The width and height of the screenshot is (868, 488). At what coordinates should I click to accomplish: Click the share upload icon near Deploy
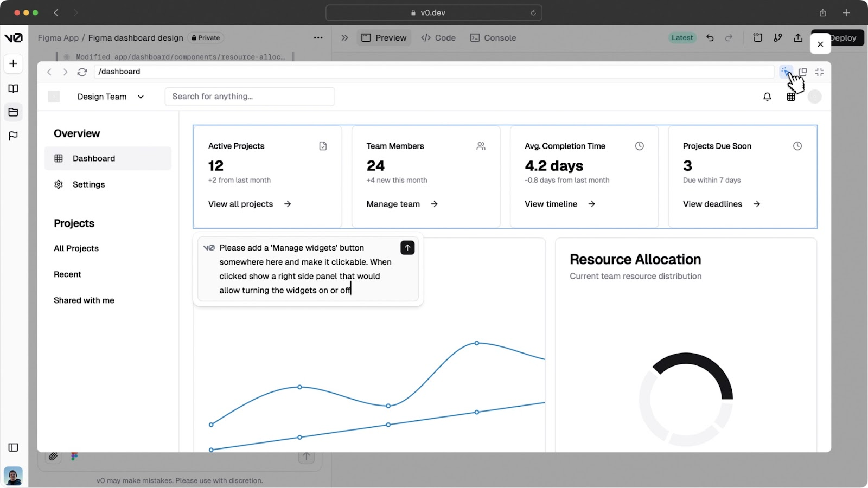(797, 38)
